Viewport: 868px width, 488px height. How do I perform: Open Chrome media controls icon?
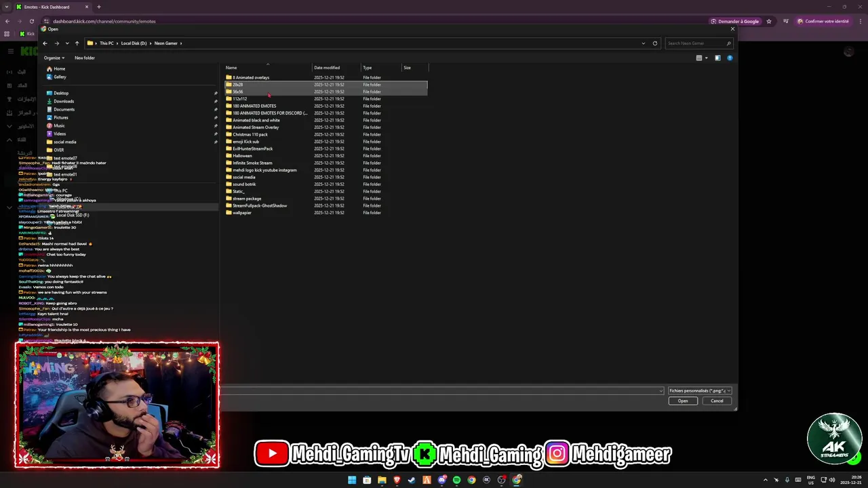pos(785,21)
